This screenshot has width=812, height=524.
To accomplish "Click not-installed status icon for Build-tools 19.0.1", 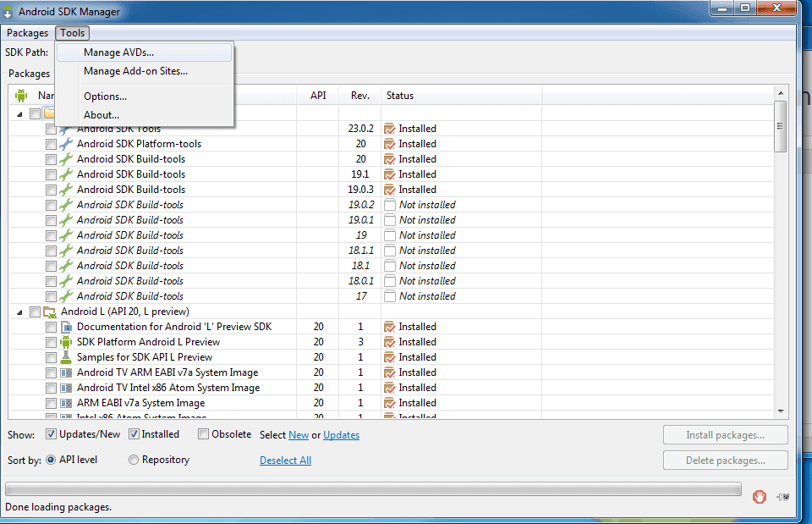I will point(389,220).
